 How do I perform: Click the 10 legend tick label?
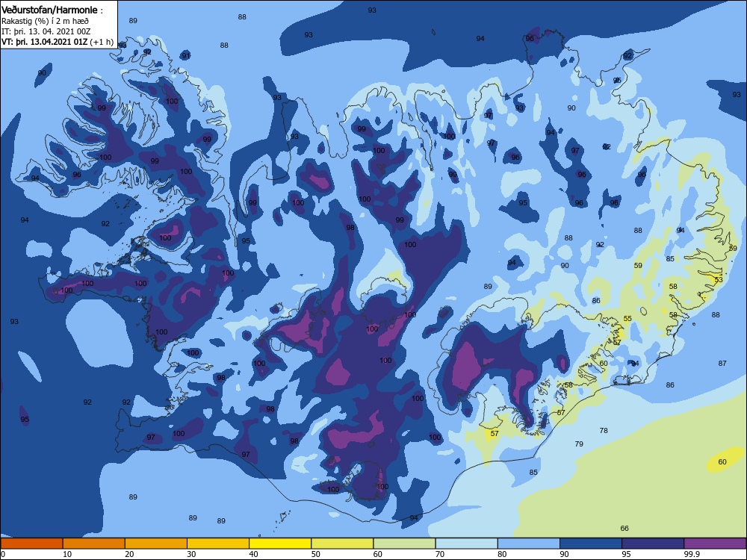tap(67, 554)
